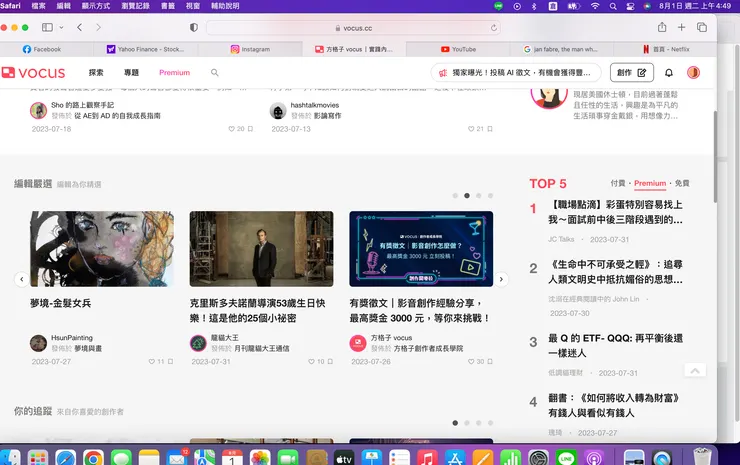This screenshot has width=740, height=465.
Task: Click the vocus logo
Action: tap(33, 73)
